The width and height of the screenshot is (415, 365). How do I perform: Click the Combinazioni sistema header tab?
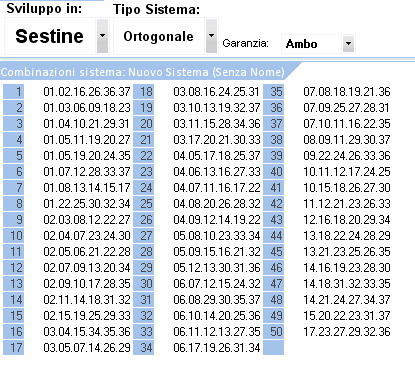[x=143, y=72]
